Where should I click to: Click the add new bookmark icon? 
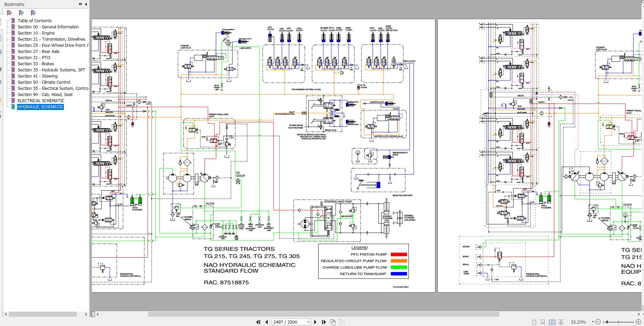pos(21,13)
